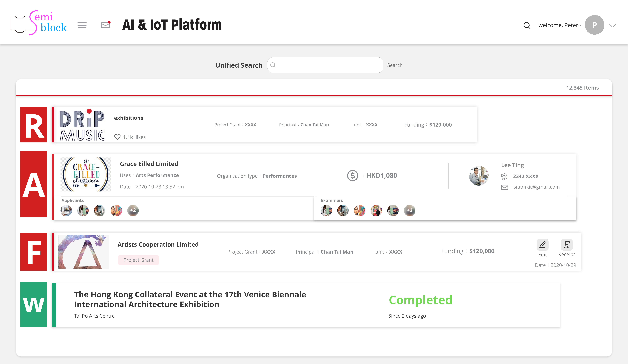The height and width of the screenshot is (364, 628).
Task: Open the Artists Cooperation Limited title
Action: (x=158, y=244)
